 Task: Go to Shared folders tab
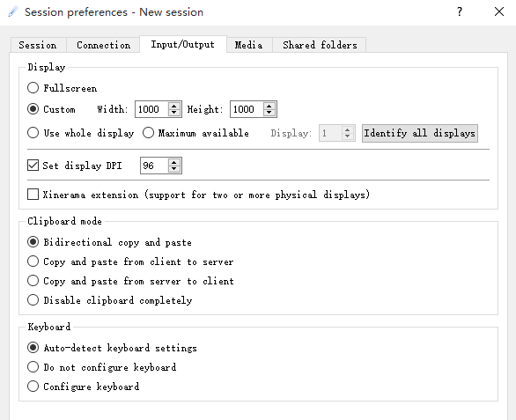(x=320, y=45)
